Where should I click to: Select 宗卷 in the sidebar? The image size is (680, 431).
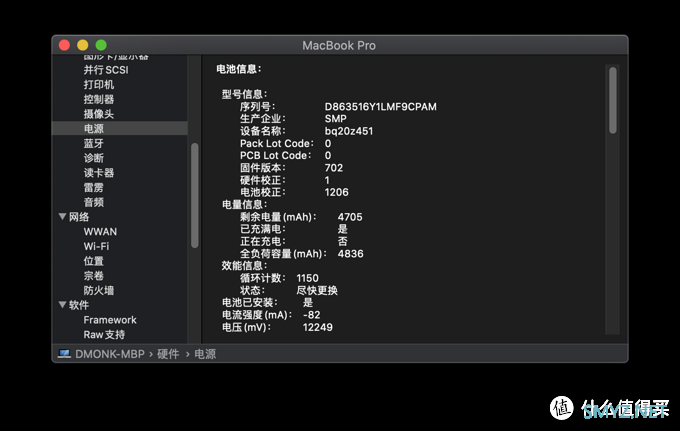coord(94,276)
